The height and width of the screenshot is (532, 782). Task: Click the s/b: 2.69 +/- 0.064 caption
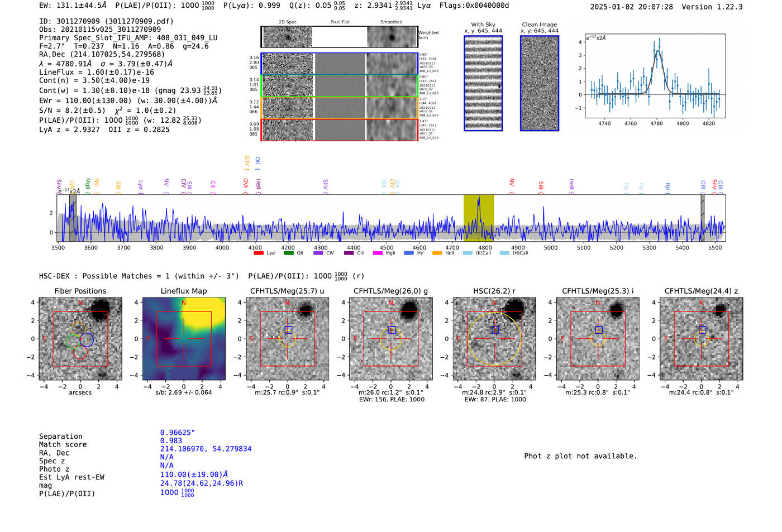point(184,392)
